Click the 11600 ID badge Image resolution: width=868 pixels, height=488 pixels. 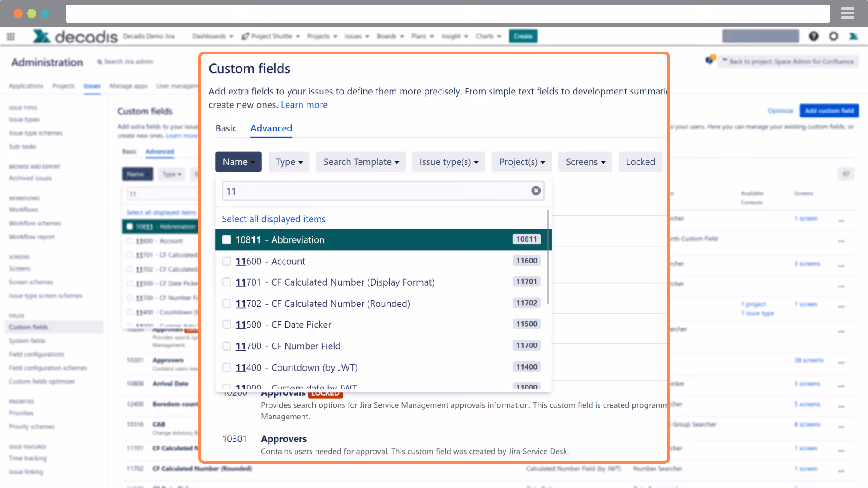click(527, 261)
